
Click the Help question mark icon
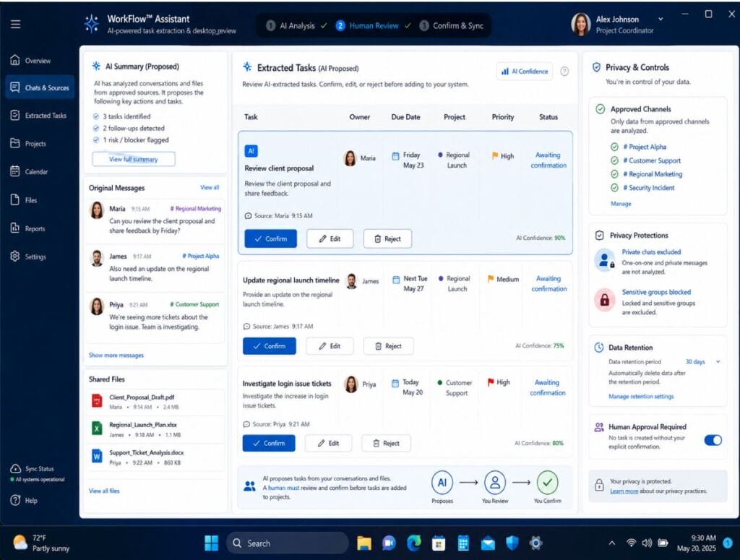(x=16, y=500)
